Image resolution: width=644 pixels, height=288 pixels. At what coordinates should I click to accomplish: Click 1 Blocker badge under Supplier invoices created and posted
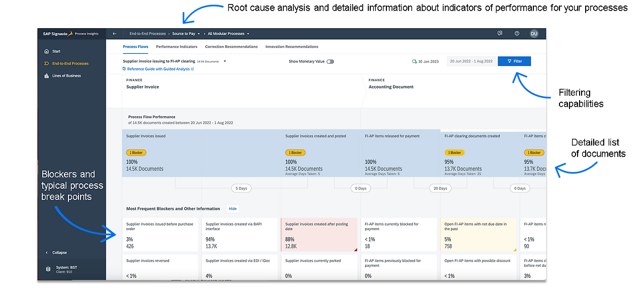(294, 153)
